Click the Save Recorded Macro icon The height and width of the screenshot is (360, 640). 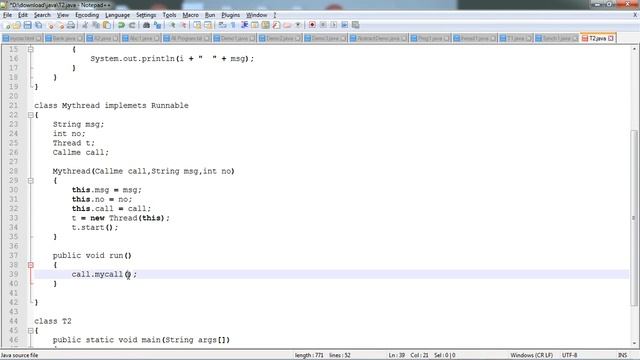pos(356,25)
